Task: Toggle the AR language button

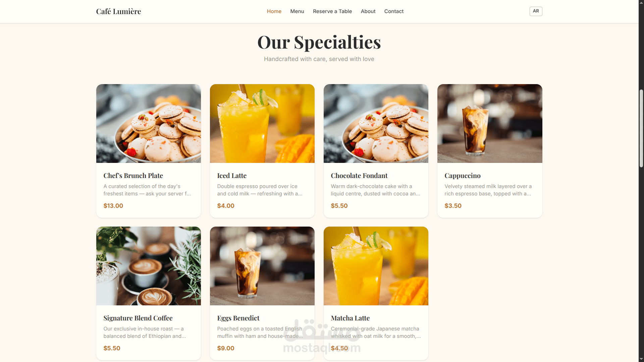Action: click(x=536, y=11)
